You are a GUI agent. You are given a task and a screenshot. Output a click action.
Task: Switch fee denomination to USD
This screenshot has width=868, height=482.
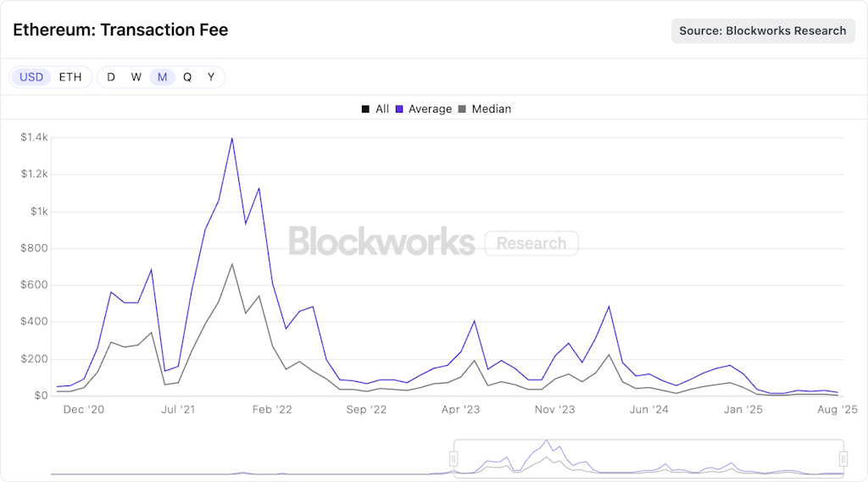[31, 77]
